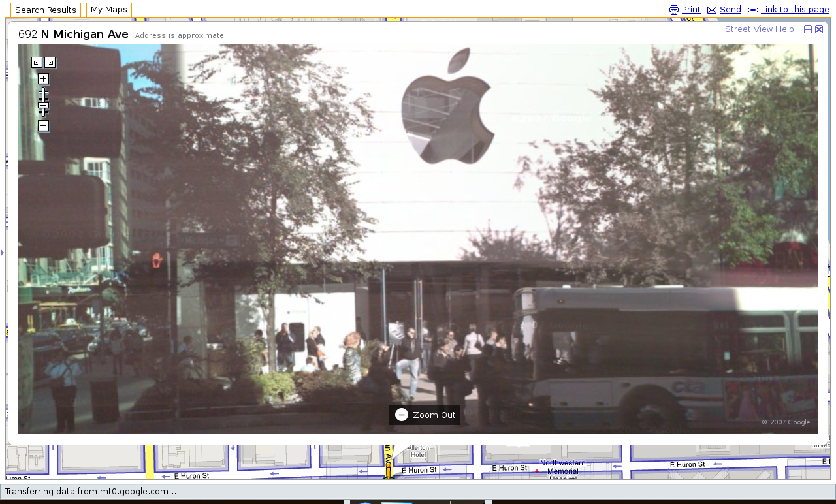Switch to the My Maps tab
The image size is (836, 504).
click(x=109, y=10)
